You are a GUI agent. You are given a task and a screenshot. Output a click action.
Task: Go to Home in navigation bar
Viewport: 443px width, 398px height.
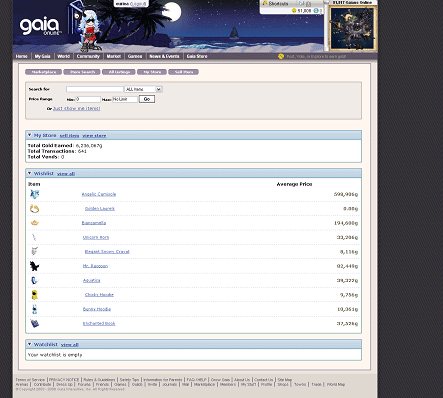(x=22, y=56)
